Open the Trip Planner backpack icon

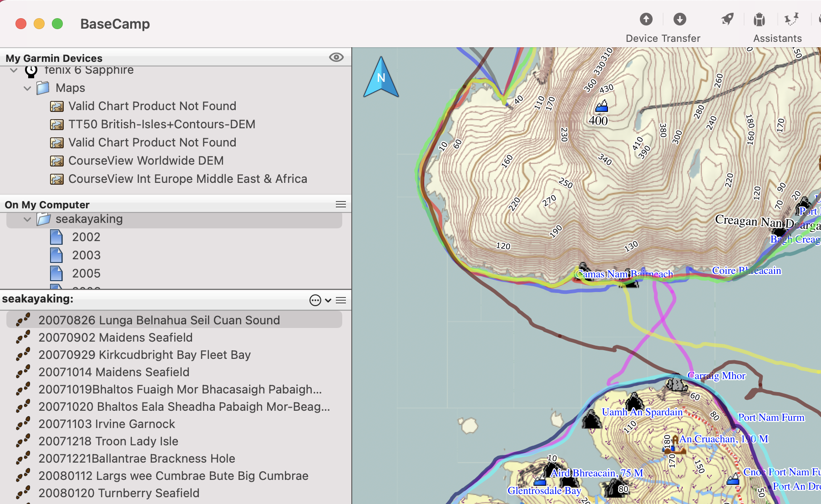tap(759, 19)
